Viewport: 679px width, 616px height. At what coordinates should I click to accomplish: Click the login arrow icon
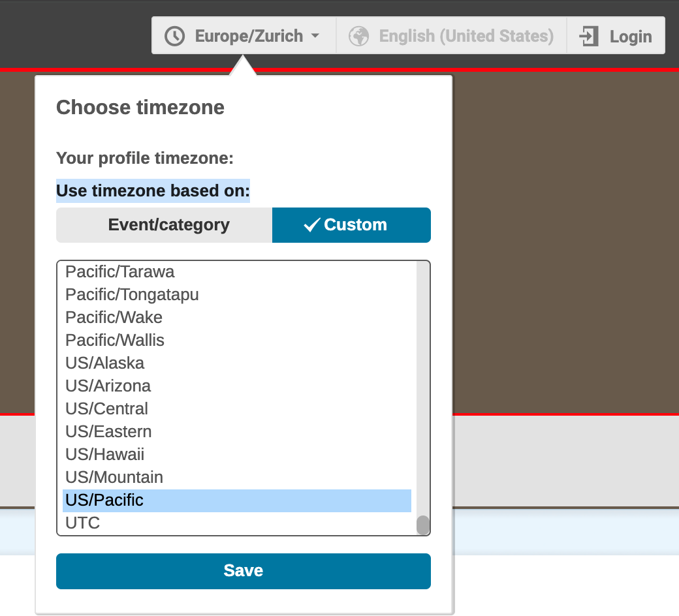pos(589,36)
